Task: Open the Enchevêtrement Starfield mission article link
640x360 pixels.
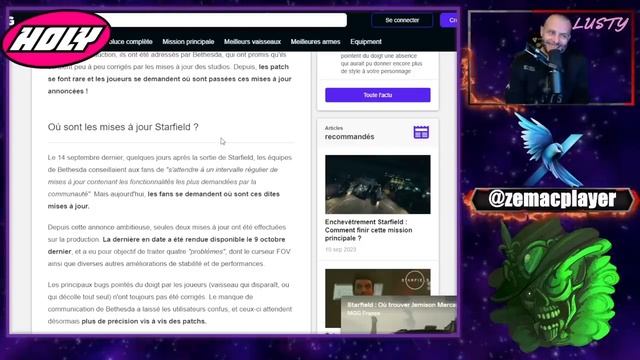Action: [x=369, y=230]
